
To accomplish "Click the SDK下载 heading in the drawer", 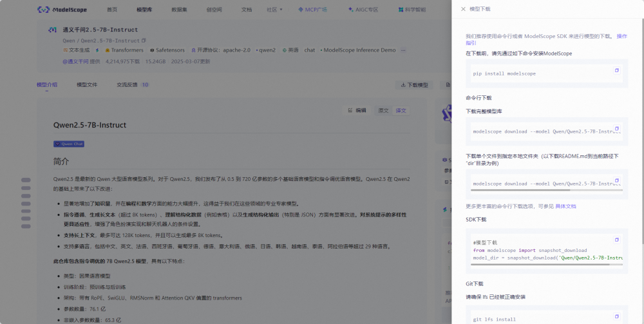I will pos(476,219).
